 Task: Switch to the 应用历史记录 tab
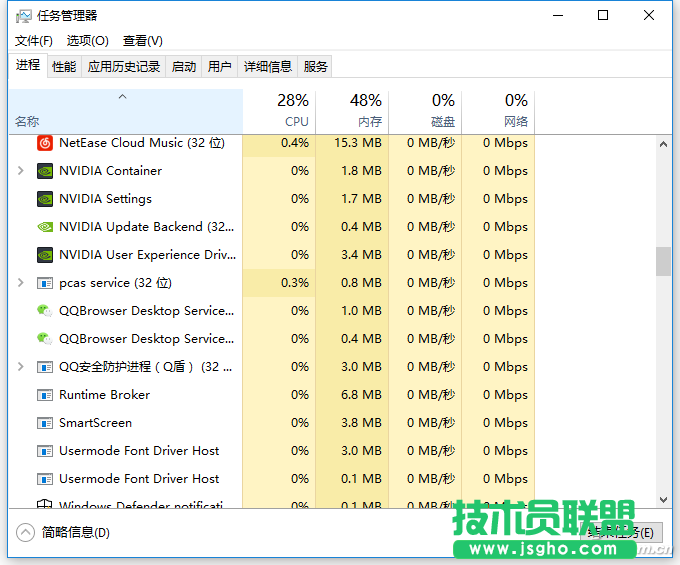click(x=124, y=67)
